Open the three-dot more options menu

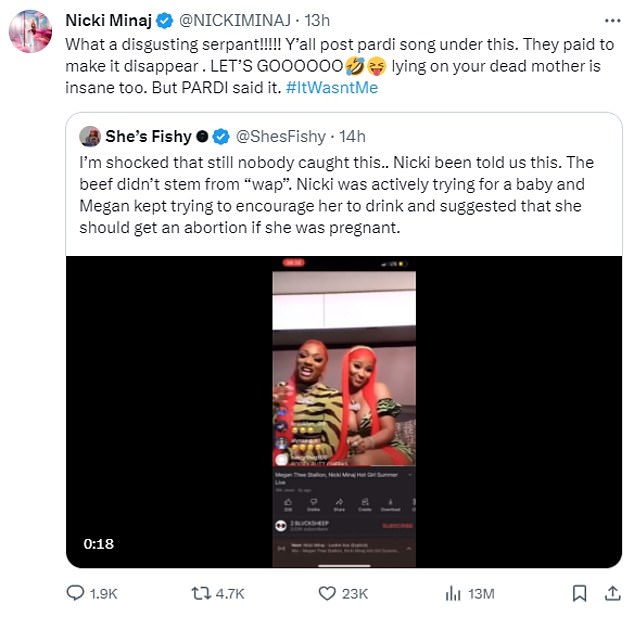(613, 20)
